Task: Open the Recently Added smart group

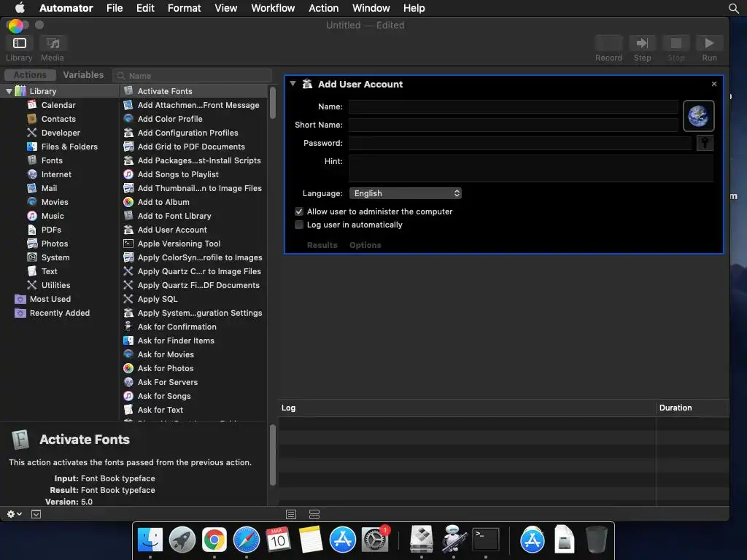Action: pos(60,312)
